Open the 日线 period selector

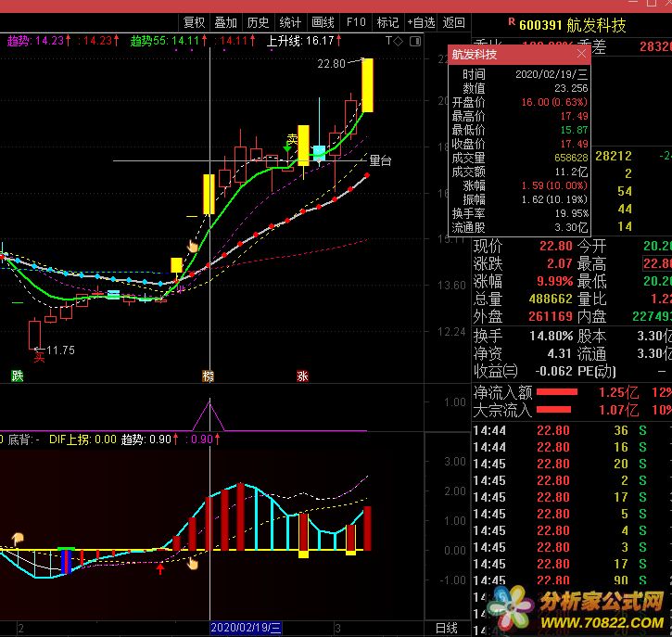(x=446, y=628)
